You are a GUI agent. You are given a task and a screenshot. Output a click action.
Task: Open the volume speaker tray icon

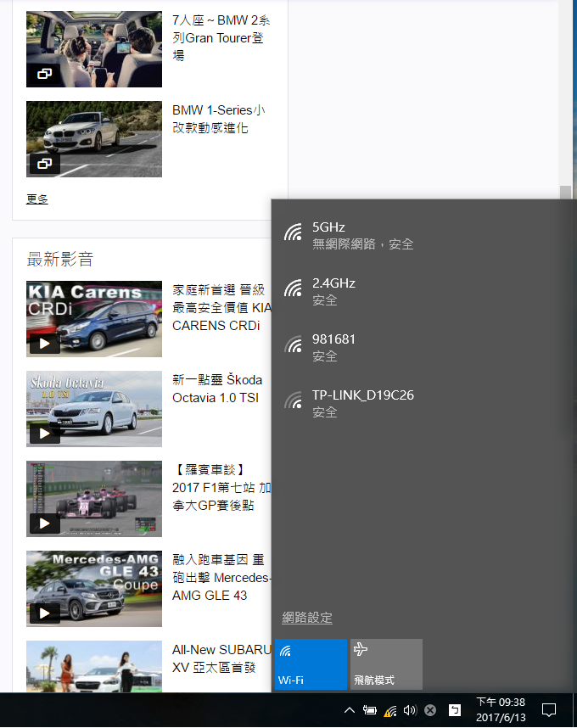[410, 710]
